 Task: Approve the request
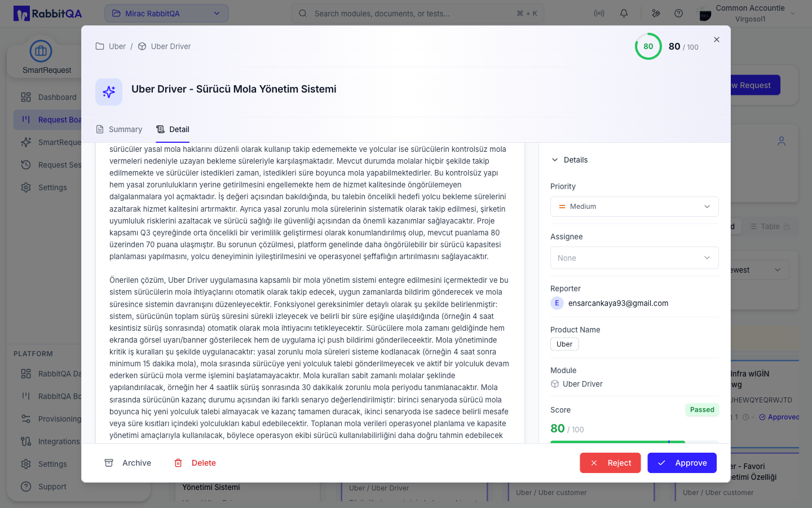click(682, 463)
